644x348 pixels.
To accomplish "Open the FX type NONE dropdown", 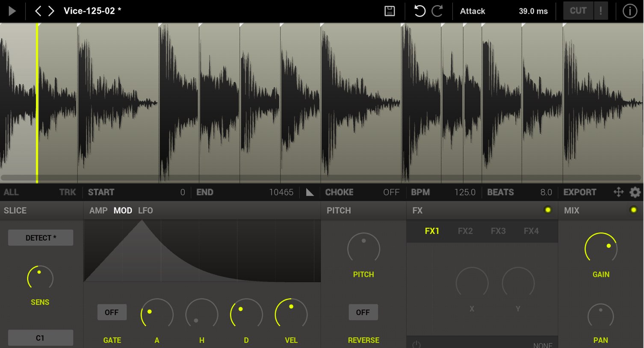I will 543,345.
